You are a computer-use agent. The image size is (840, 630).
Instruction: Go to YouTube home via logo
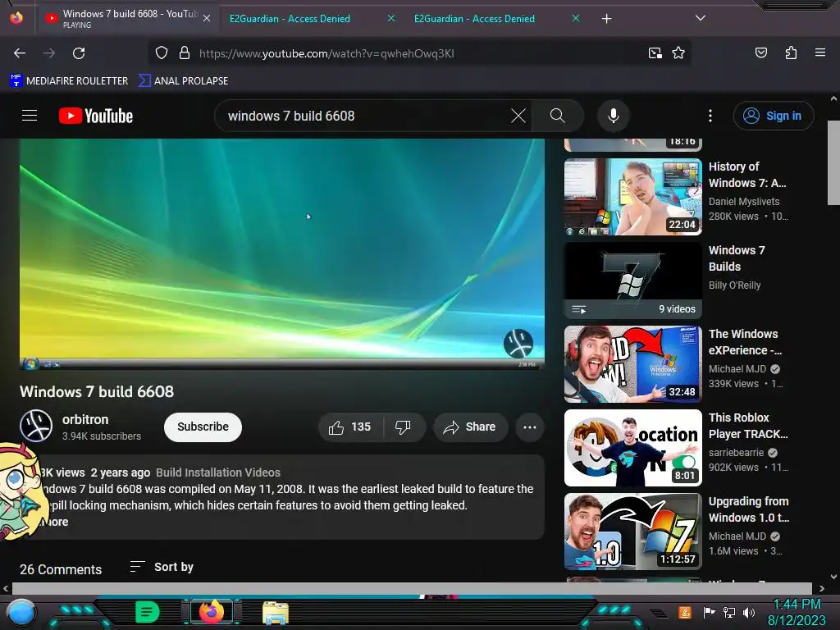pos(96,116)
